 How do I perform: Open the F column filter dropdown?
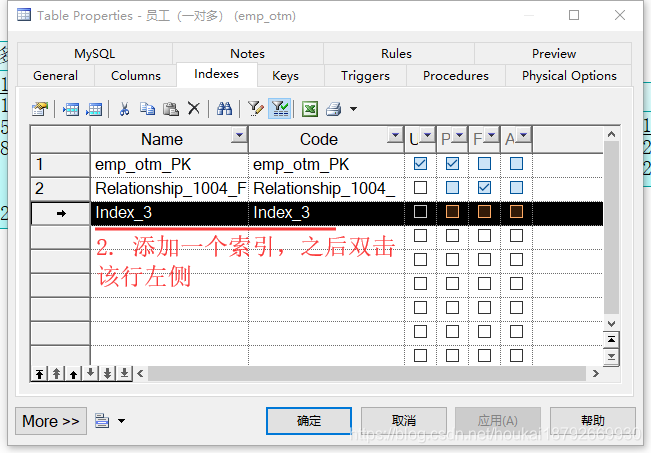[x=491, y=135]
